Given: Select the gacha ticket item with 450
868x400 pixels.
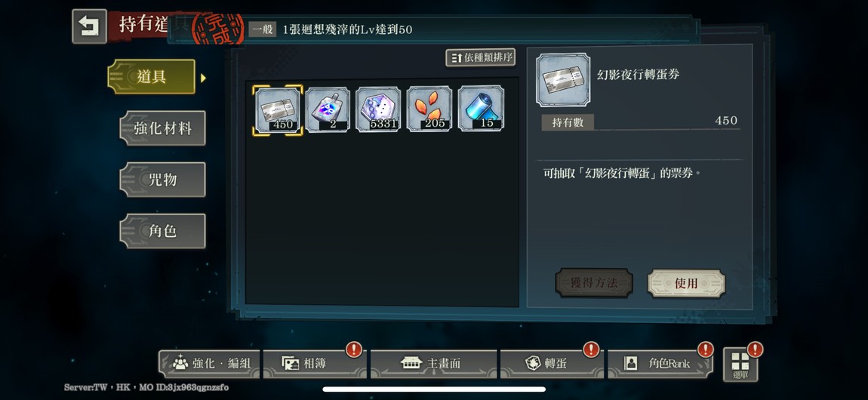Looking at the screenshot, I should coord(277,109).
